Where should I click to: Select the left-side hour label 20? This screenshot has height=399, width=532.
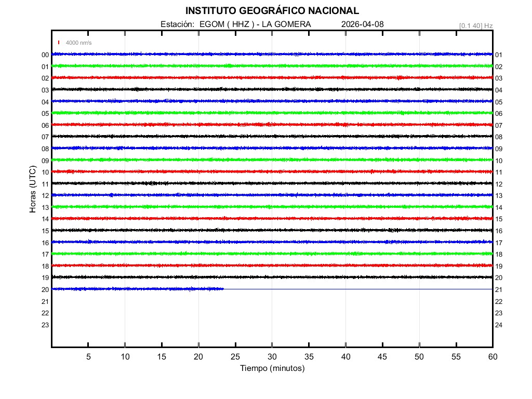click(x=45, y=290)
